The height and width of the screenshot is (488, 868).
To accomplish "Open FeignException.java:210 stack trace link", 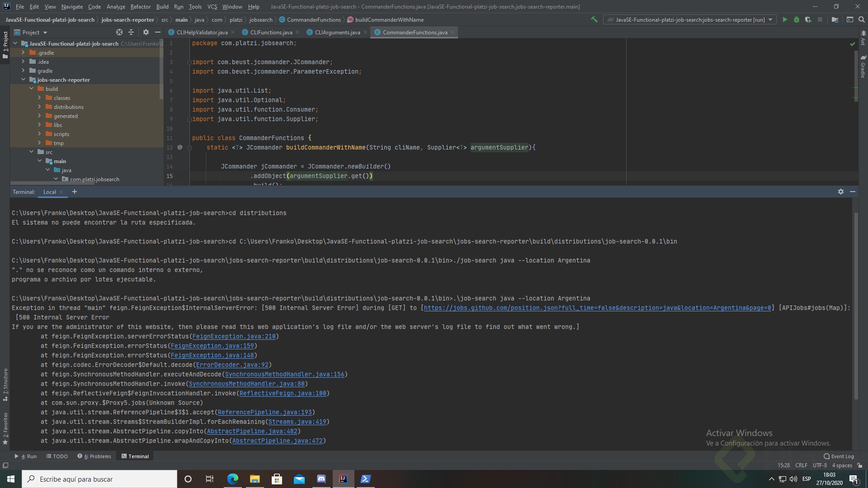I will pyautogui.click(x=234, y=336).
